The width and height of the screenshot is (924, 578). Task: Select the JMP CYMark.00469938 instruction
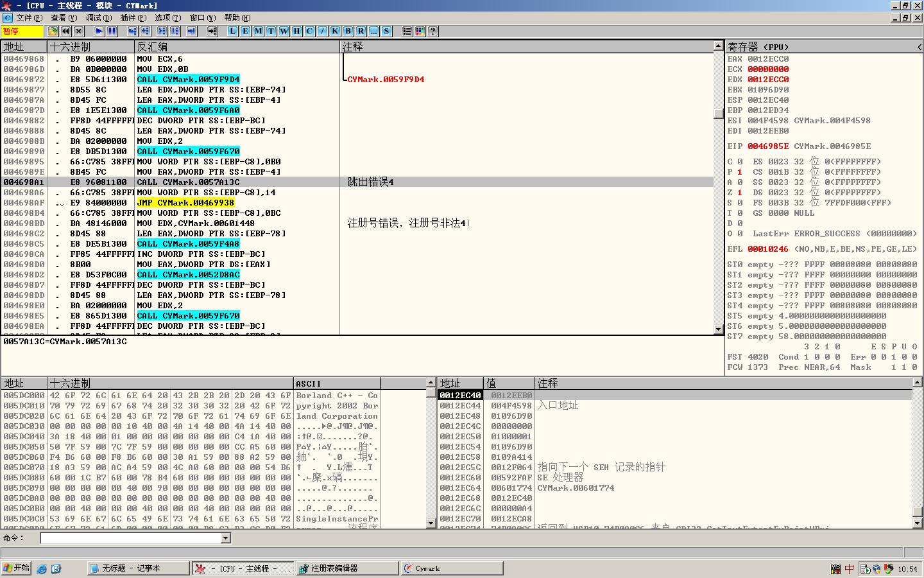pos(185,202)
